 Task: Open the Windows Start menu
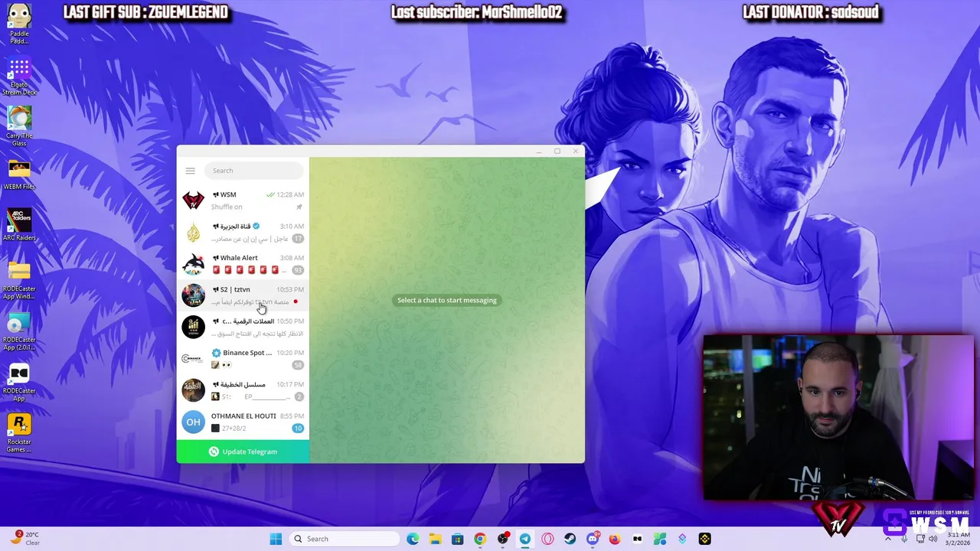276,539
